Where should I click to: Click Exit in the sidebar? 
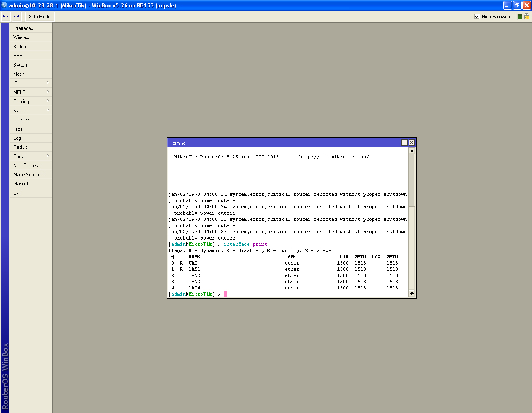click(31, 193)
